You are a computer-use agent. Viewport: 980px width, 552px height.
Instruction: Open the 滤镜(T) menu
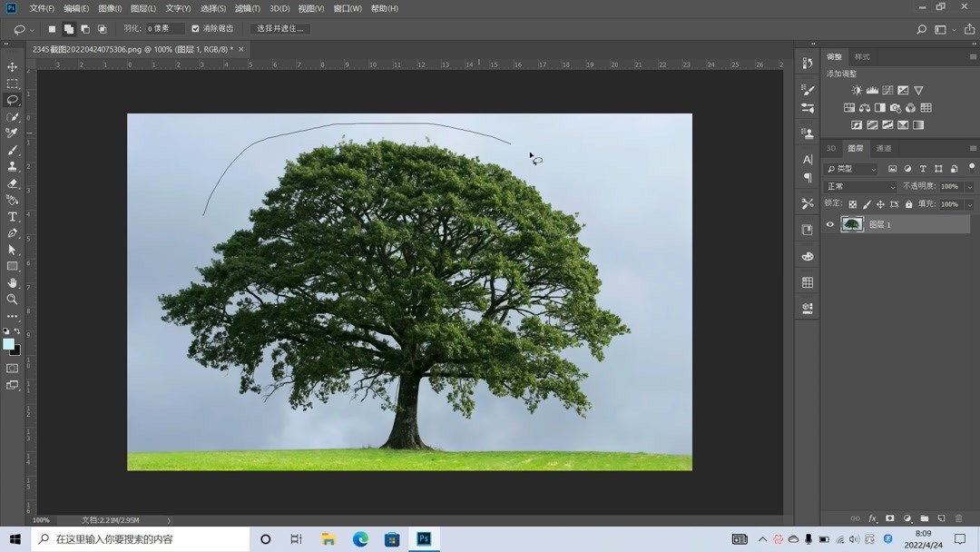(248, 8)
